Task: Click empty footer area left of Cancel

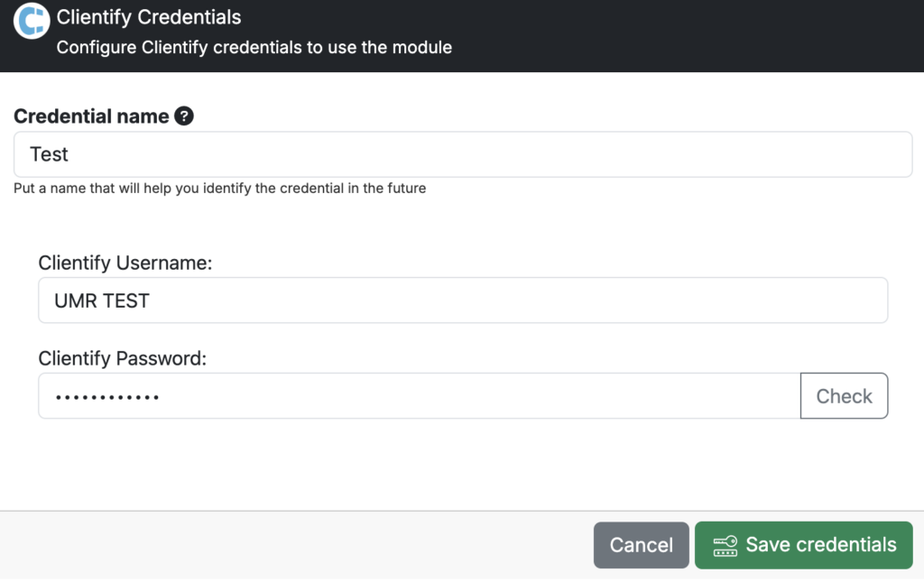Action: click(x=295, y=545)
